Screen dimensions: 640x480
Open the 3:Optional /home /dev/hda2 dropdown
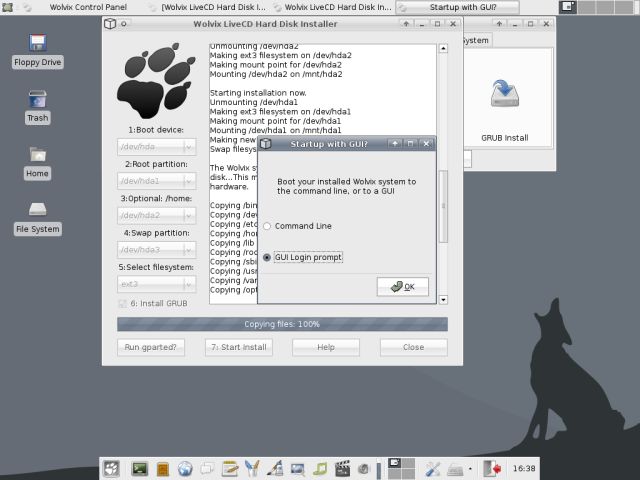point(156,215)
